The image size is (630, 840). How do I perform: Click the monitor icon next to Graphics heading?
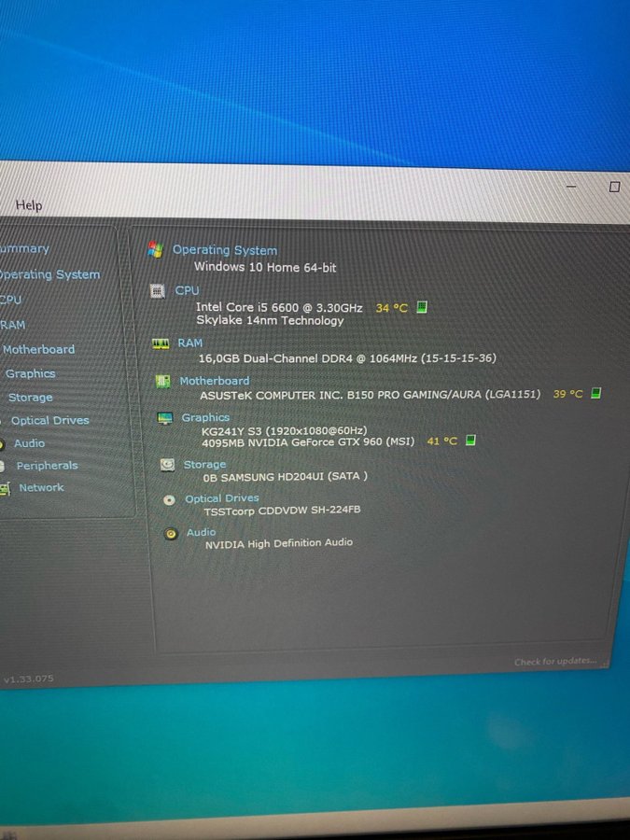[x=165, y=418]
